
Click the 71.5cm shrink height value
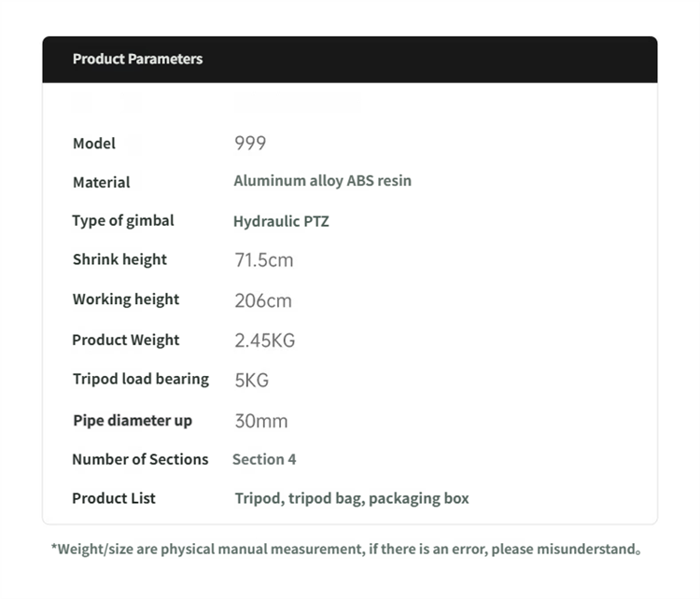tap(264, 259)
